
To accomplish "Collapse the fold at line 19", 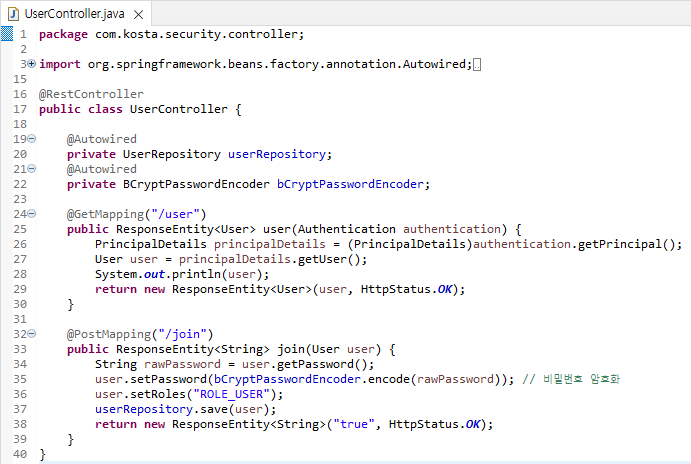I will [32, 139].
